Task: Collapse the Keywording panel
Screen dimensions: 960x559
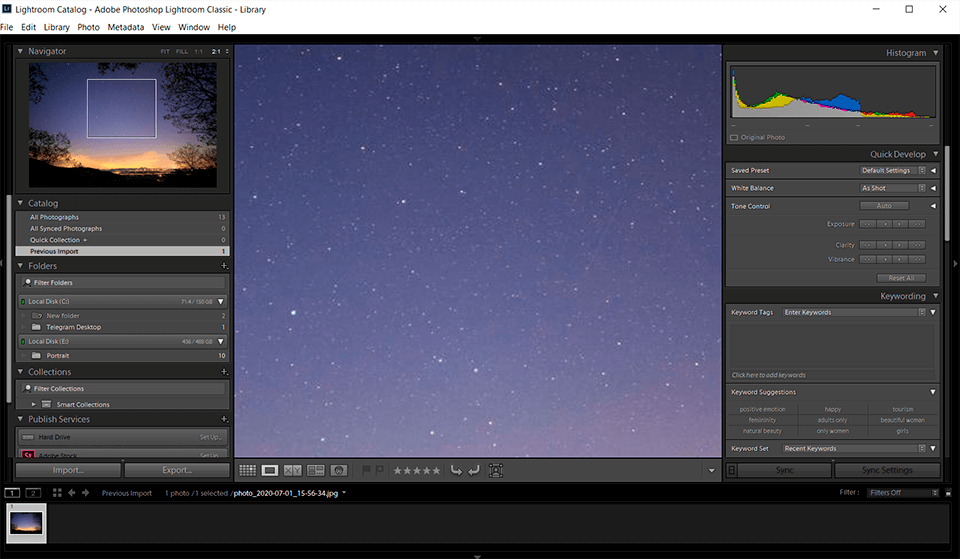Action: [x=936, y=296]
